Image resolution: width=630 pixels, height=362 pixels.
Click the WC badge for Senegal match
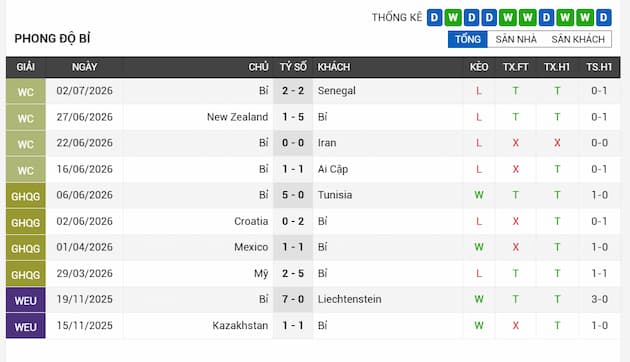[x=26, y=91]
